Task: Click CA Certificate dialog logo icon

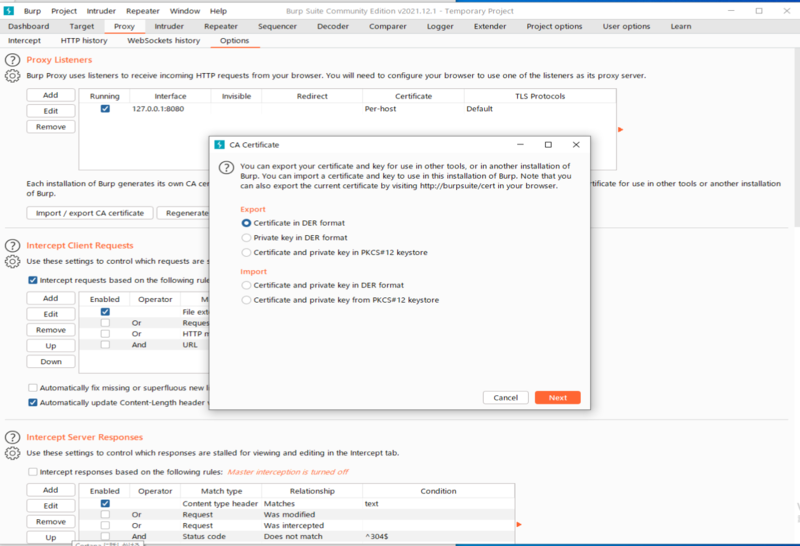Action: [x=219, y=144]
